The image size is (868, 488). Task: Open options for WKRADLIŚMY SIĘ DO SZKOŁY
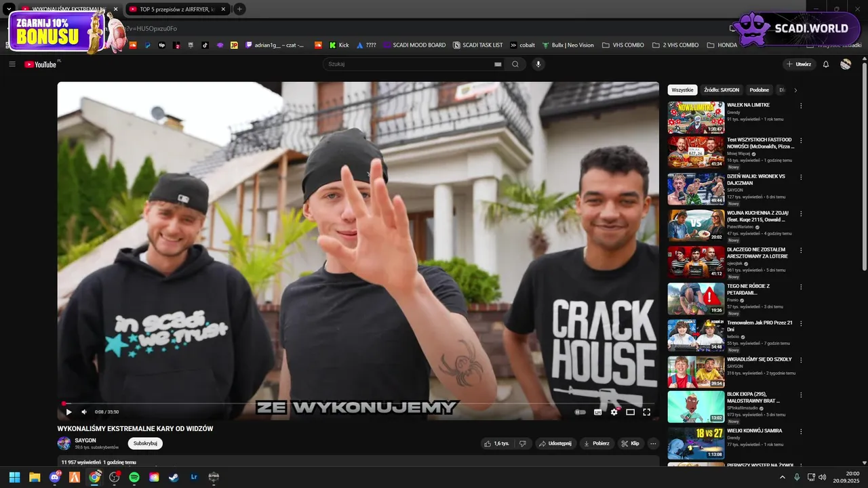(801, 360)
